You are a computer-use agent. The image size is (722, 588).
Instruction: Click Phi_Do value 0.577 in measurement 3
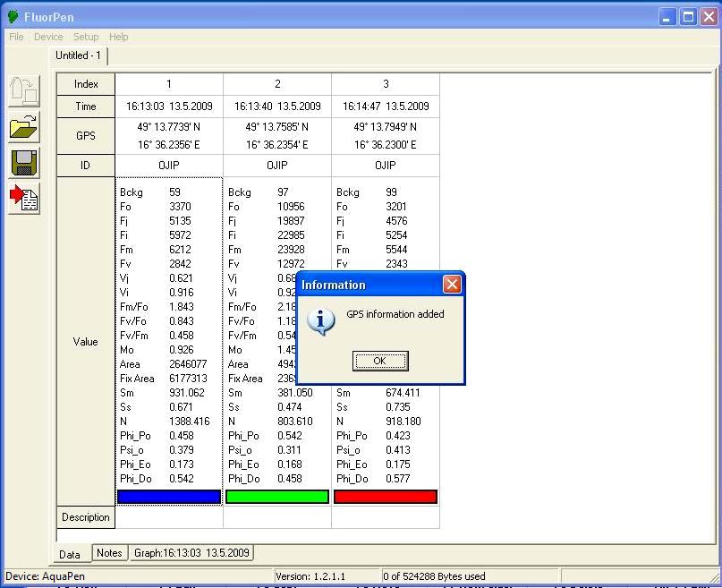[398, 479]
